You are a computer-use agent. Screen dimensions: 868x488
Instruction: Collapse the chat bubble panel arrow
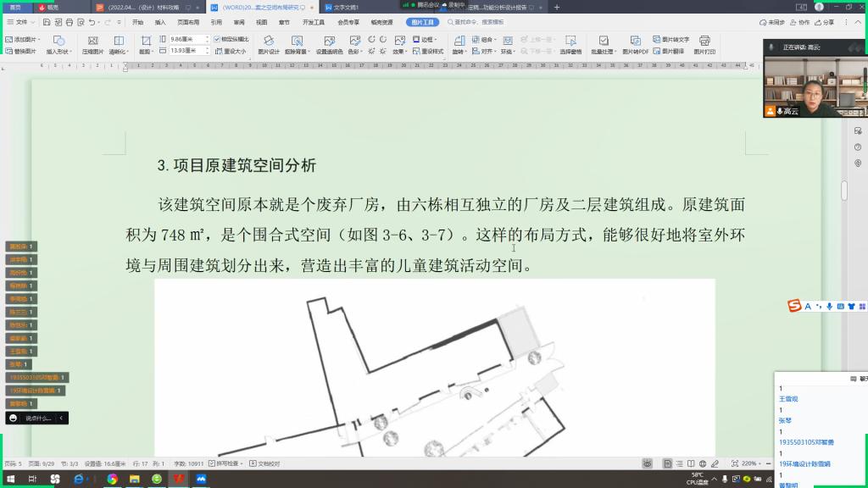(x=61, y=419)
